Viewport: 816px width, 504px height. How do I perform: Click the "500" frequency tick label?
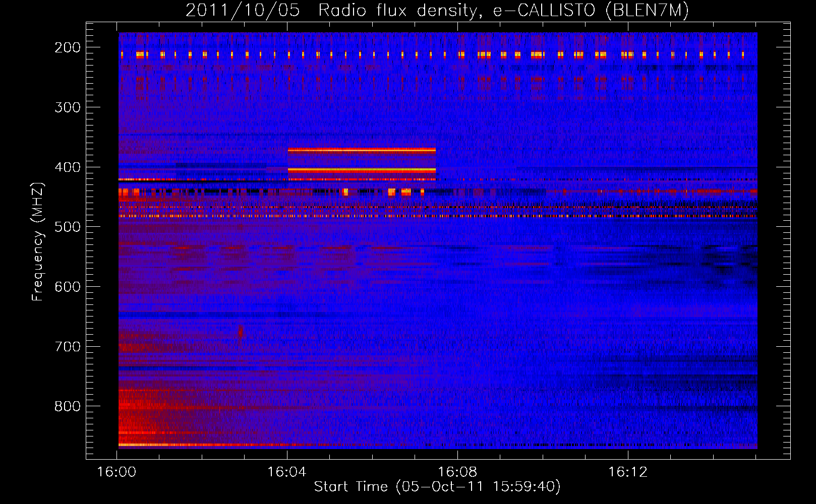point(68,227)
